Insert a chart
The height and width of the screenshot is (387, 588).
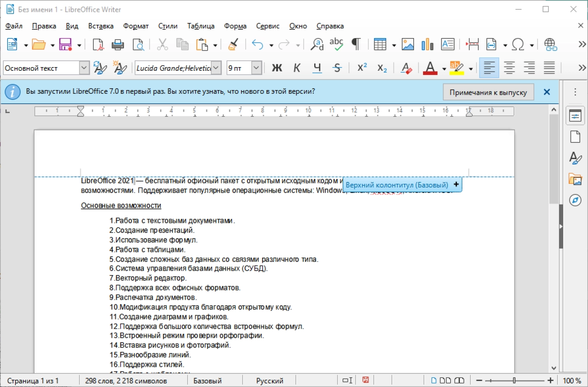[x=428, y=45]
